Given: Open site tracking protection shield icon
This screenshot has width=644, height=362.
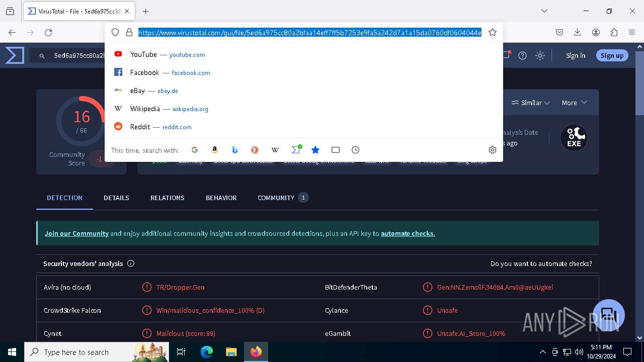Looking at the screenshot, I should click(x=115, y=32).
